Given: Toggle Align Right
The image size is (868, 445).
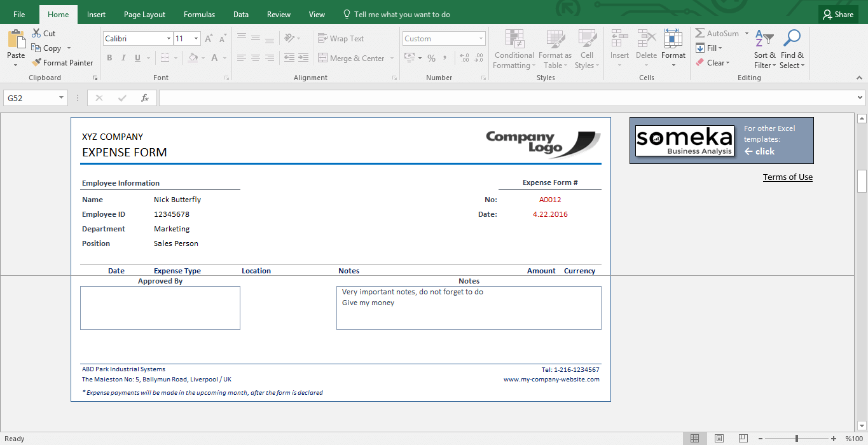Looking at the screenshot, I should coord(270,58).
